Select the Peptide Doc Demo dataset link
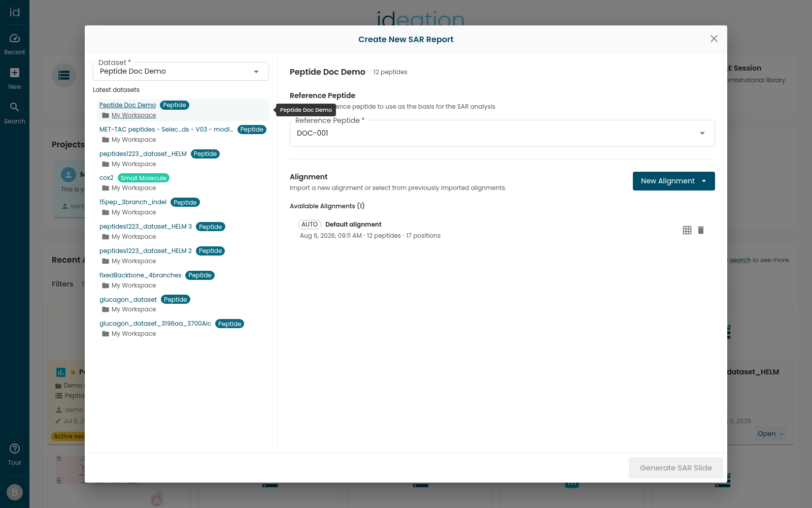This screenshot has height=508, width=812. pos(127,105)
